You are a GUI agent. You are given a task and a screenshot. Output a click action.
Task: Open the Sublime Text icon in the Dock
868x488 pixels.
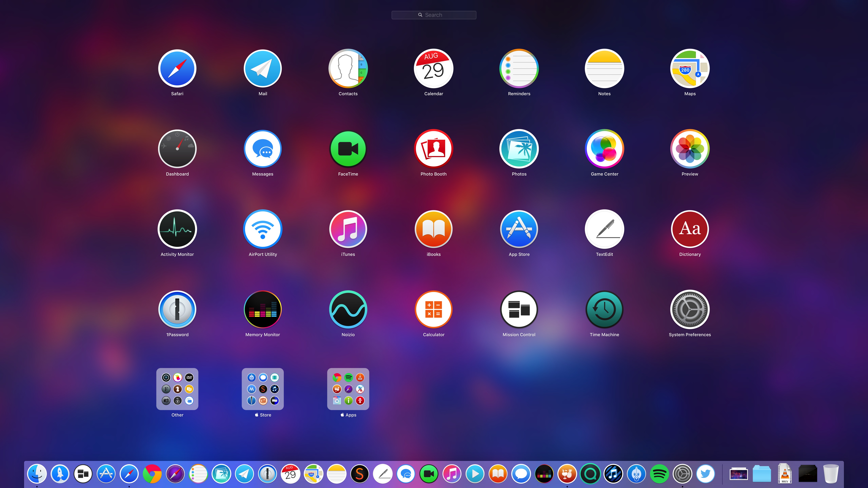[x=360, y=474]
